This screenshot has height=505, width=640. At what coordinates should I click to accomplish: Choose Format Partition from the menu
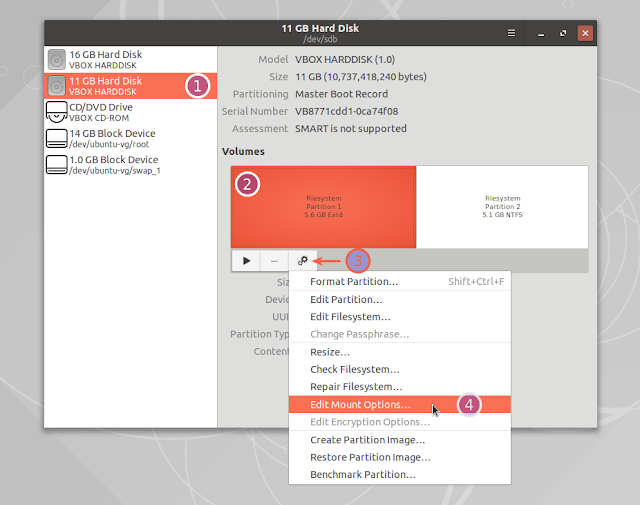coord(354,282)
